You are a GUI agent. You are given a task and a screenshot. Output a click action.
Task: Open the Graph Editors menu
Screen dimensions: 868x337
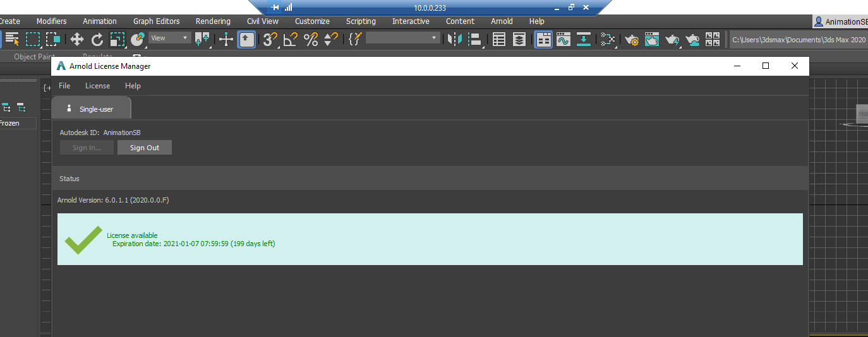click(x=157, y=21)
